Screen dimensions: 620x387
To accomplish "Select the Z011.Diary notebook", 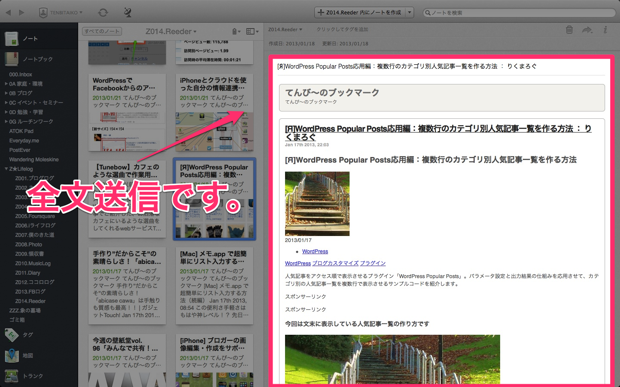I will pos(27,273).
